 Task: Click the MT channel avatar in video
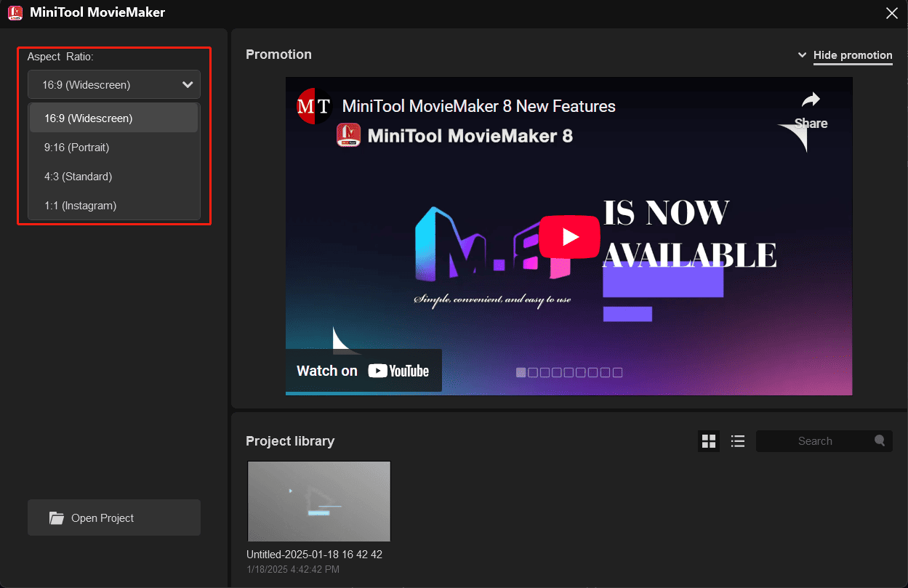(x=314, y=106)
